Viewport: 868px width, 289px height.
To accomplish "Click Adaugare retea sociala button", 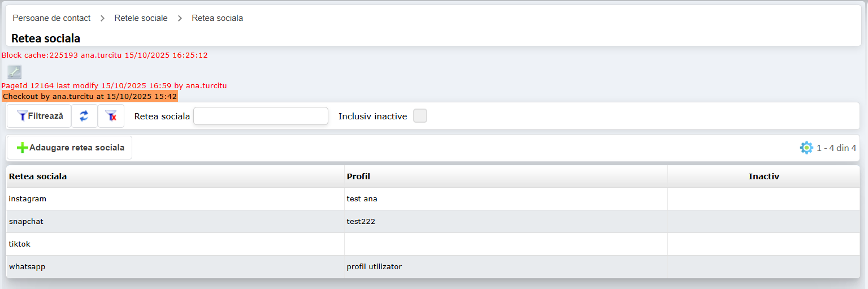I will tap(70, 148).
